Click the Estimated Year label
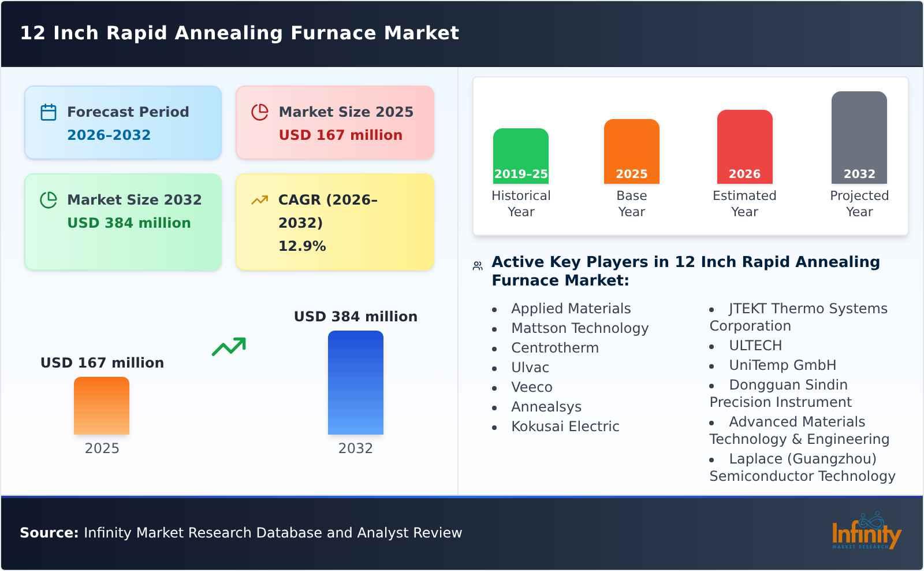The height and width of the screenshot is (571, 924). [745, 204]
